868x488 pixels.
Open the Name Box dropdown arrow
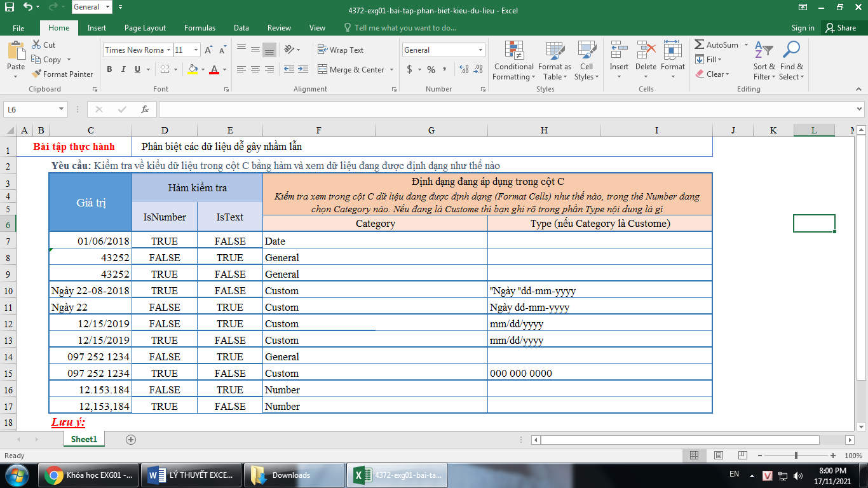(x=61, y=109)
